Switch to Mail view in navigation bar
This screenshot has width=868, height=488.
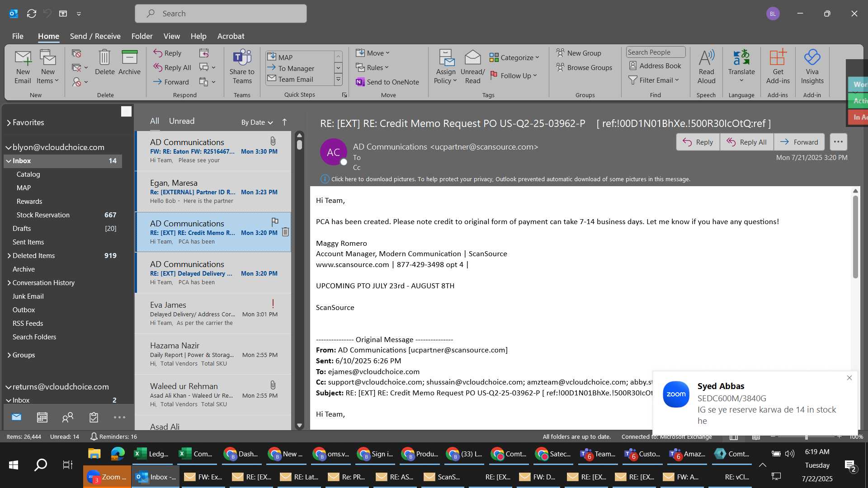pyautogui.click(x=16, y=417)
